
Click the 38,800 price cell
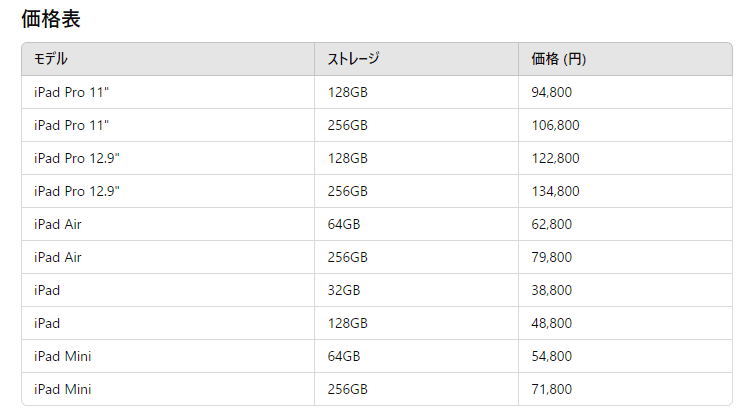click(551, 290)
